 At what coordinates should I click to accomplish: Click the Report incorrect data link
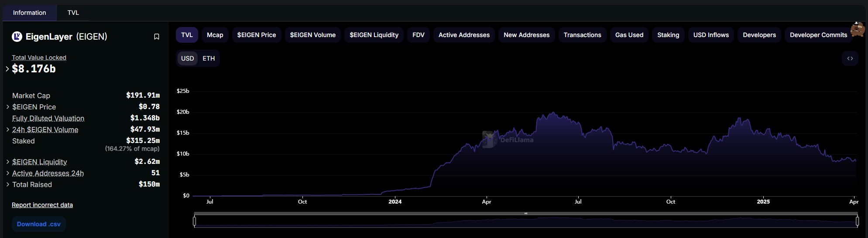pyautogui.click(x=42, y=205)
